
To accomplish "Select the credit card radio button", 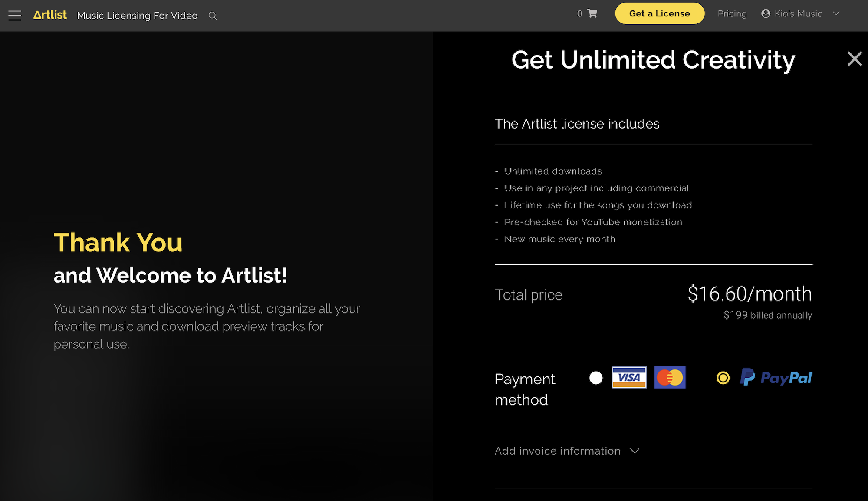I will pos(596,378).
